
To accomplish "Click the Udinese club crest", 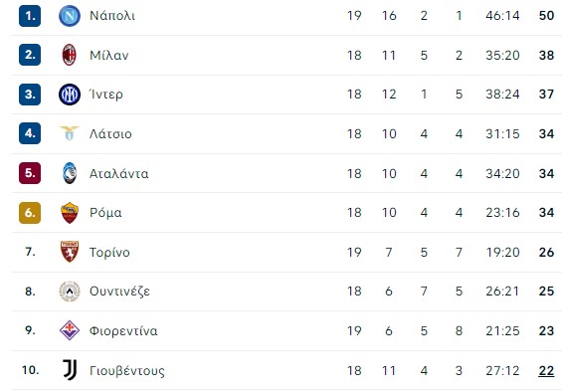I will 70,292.
